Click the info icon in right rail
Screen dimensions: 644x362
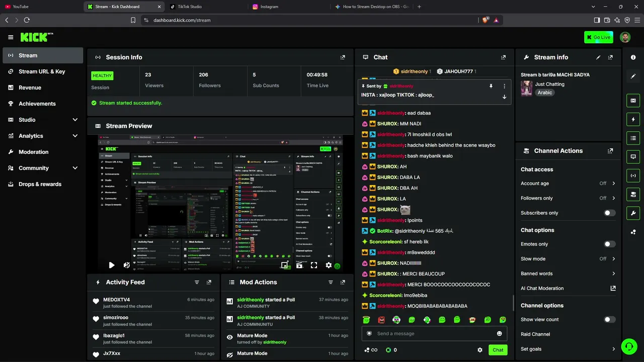(633, 57)
